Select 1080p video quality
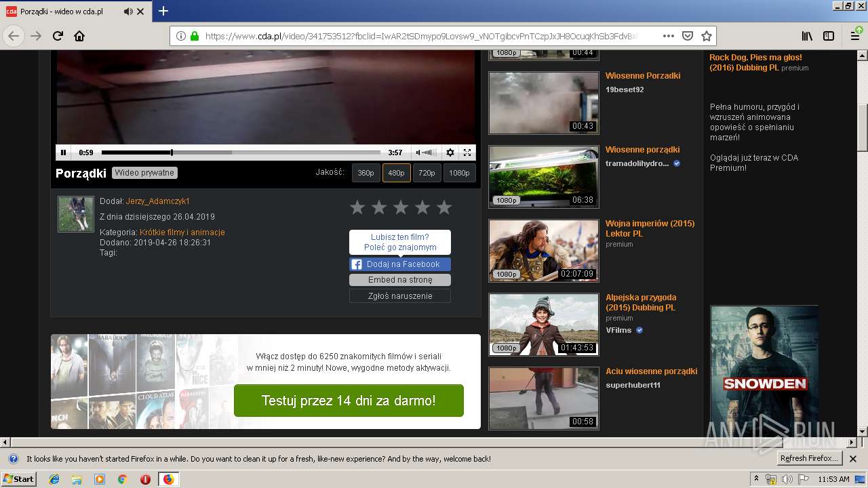 pyautogui.click(x=459, y=173)
